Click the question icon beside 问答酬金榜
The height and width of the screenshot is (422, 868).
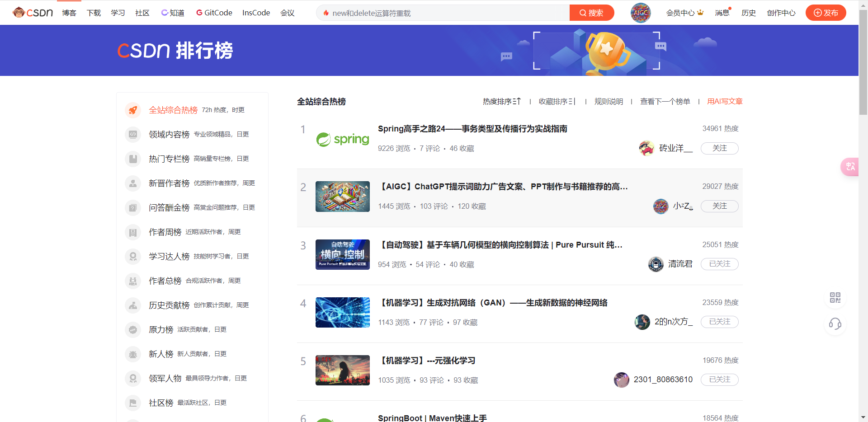pos(133,207)
